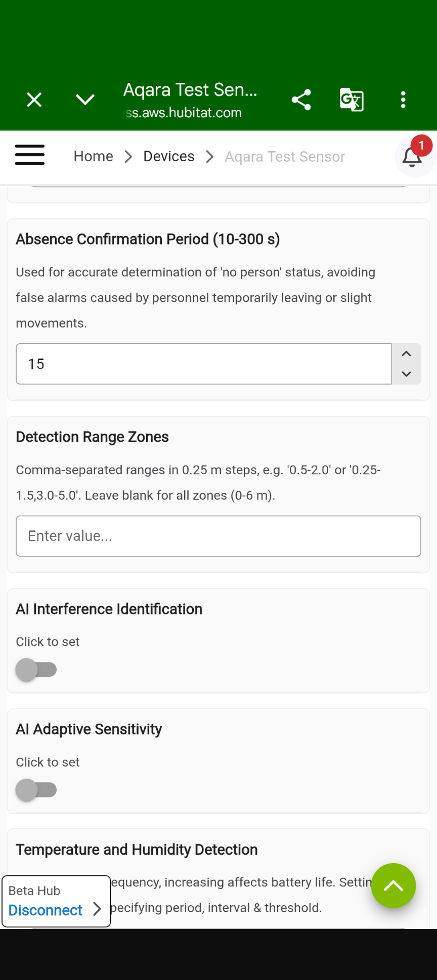Decrease Absence Confirmation Period value

click(x=406, y=374)
